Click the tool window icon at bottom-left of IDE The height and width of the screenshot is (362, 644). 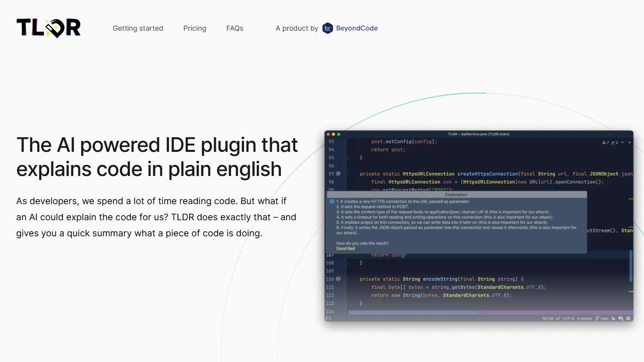point(329,318)
